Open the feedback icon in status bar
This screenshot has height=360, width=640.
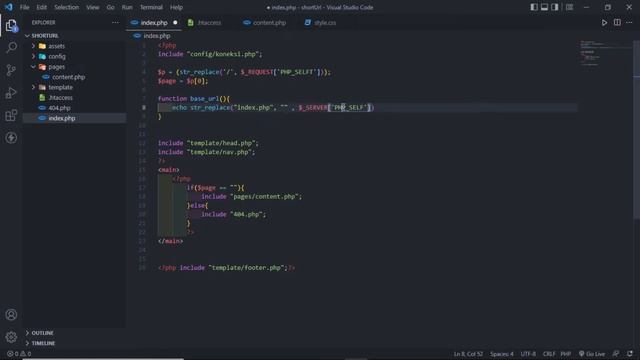(616, 354)
